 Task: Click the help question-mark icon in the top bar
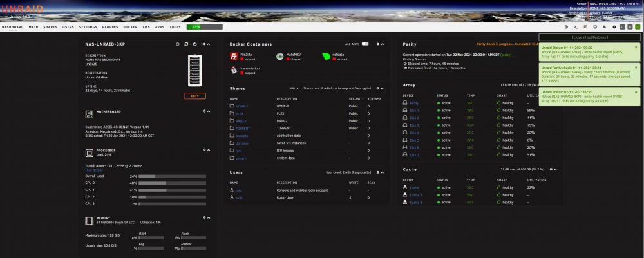tap(614, 27)
